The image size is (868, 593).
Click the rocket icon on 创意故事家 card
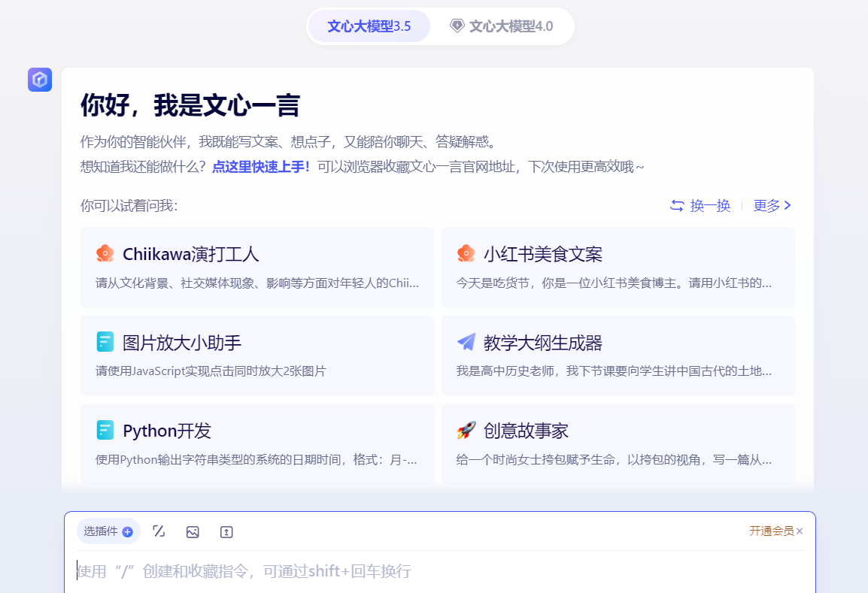[466, 431]
